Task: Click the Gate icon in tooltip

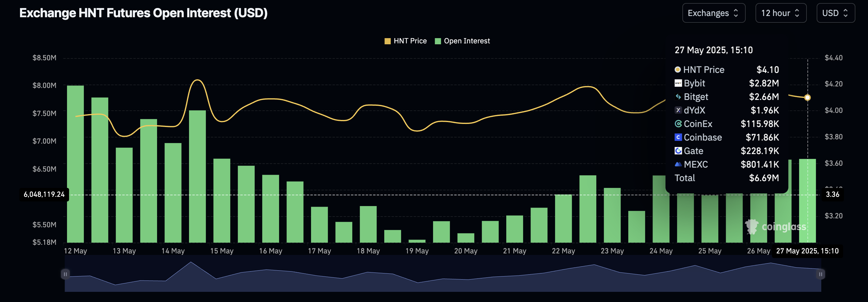Action: click(x=678, y=151)
